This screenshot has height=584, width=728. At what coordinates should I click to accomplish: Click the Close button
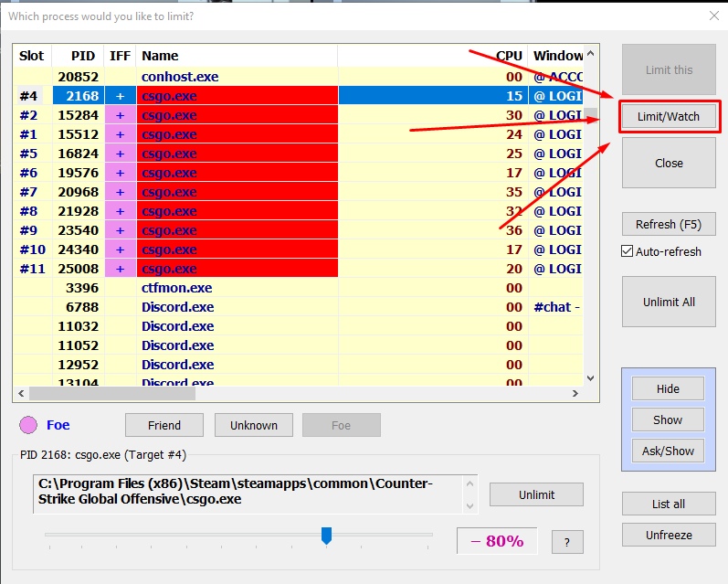click(669, 163)
